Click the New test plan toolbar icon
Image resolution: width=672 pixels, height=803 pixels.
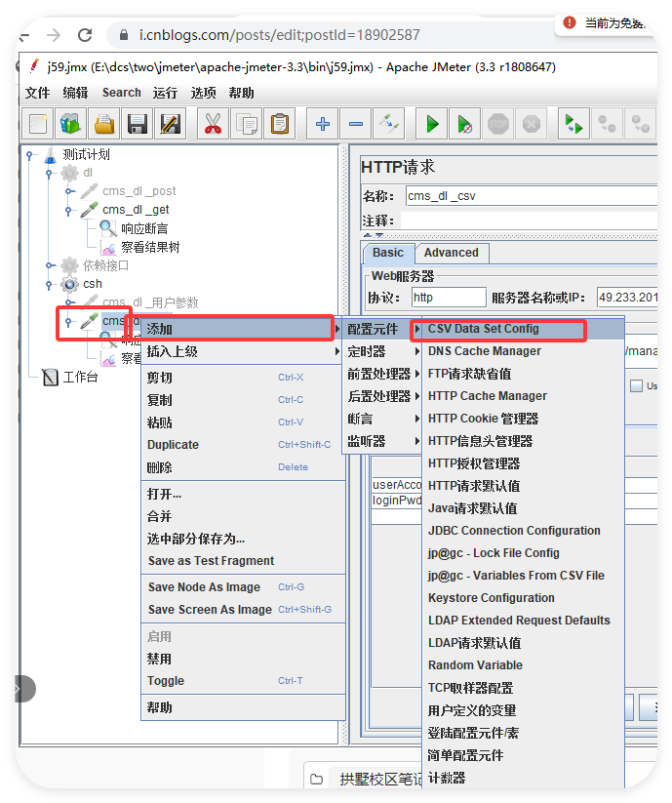pyautogui.click(x=38, y=124)
